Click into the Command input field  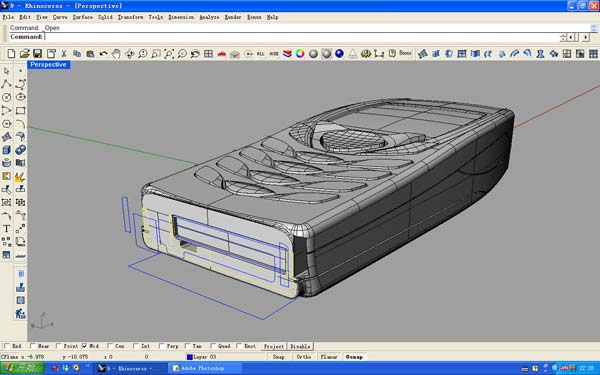302,37
